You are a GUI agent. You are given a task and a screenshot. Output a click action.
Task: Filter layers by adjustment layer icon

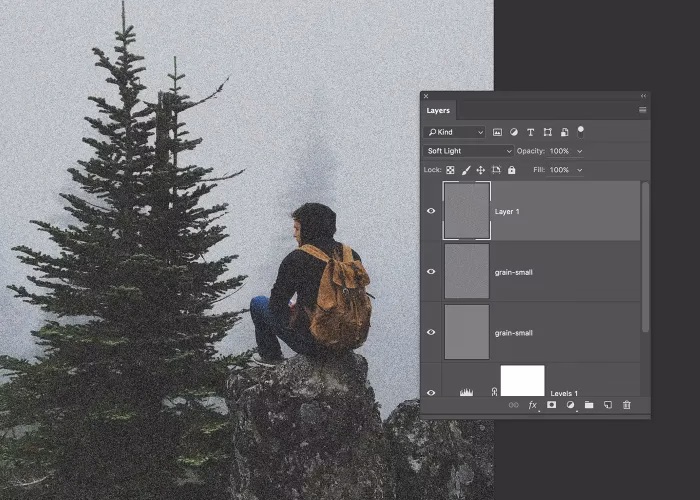click(514, 132)
